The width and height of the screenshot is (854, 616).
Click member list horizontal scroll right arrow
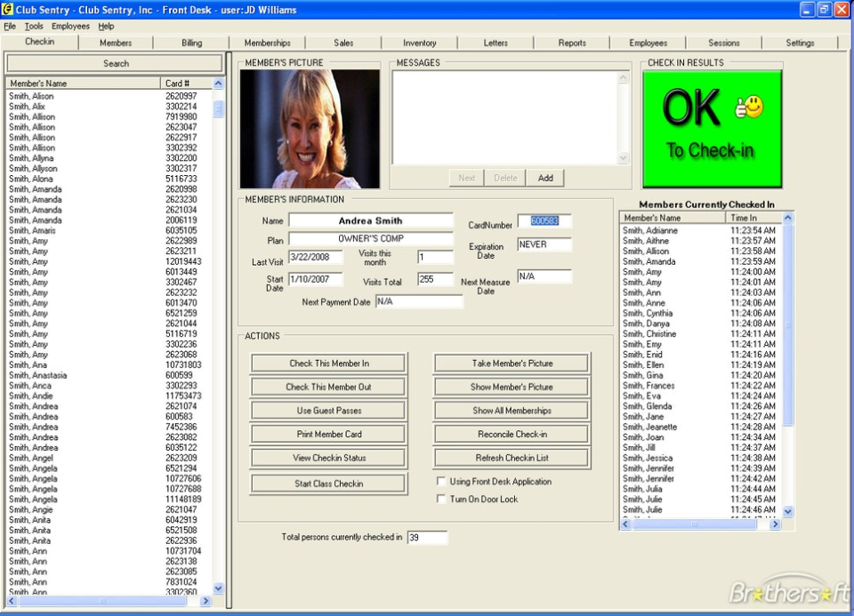click(x=205, y=601)
